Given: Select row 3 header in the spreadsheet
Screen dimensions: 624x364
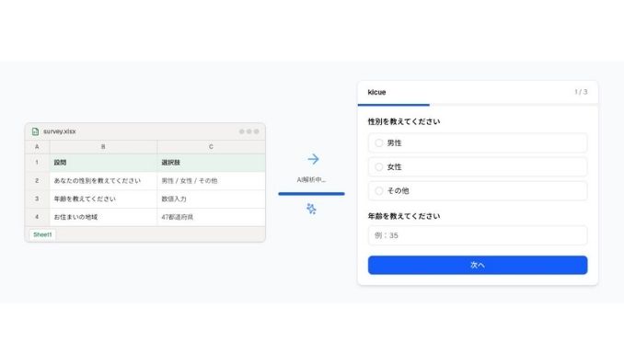Looking at the screenshot, I should tap(37, 199).
